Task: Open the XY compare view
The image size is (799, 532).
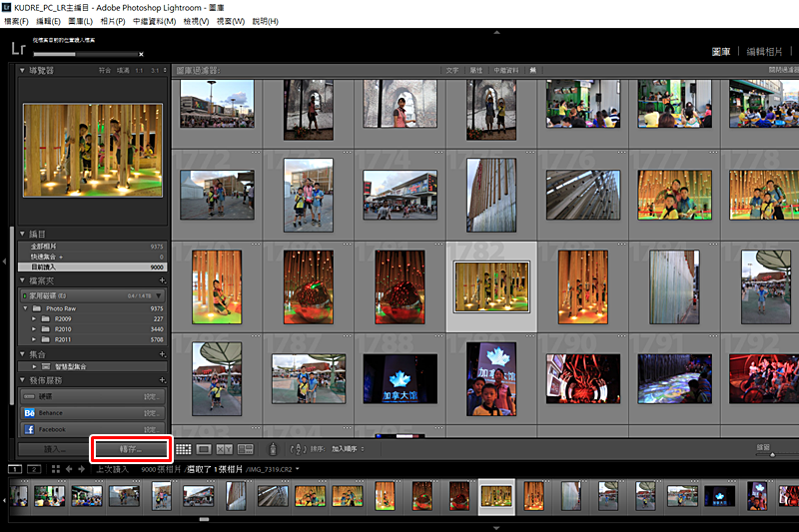Action: (225, 449)
